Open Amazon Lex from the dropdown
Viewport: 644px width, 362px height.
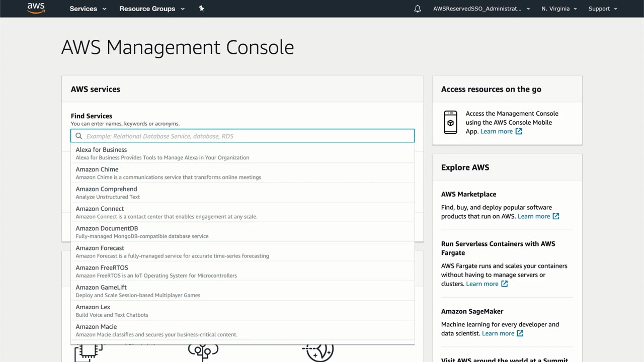point(243,310)
